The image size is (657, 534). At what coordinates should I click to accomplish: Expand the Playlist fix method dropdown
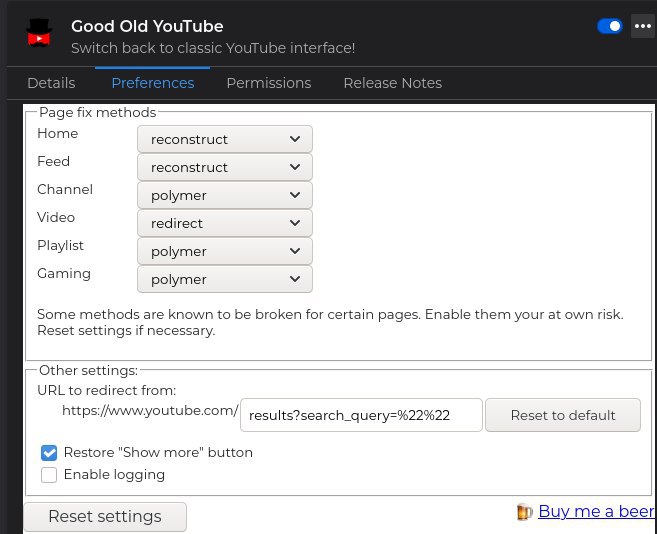(x=225, y=251)
